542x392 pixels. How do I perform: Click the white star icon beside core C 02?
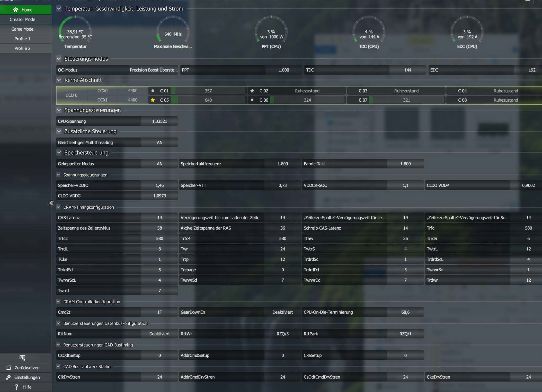pyautogui.click(x=252, y=91)
